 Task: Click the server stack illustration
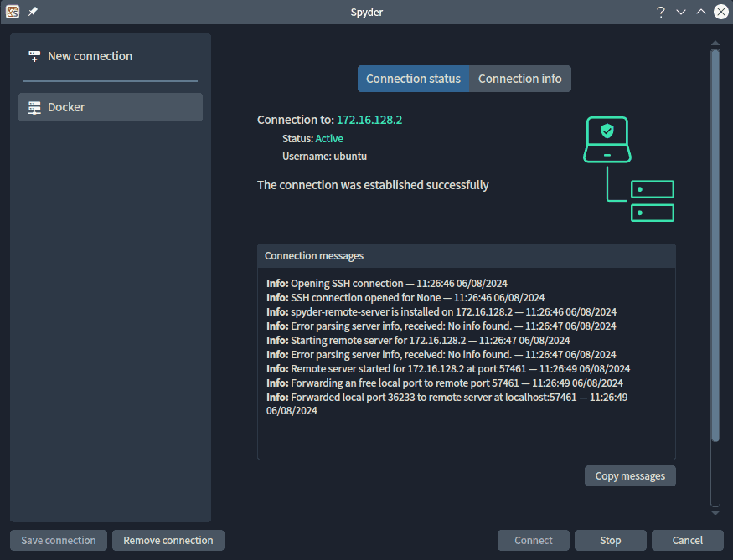coord(653,201)
